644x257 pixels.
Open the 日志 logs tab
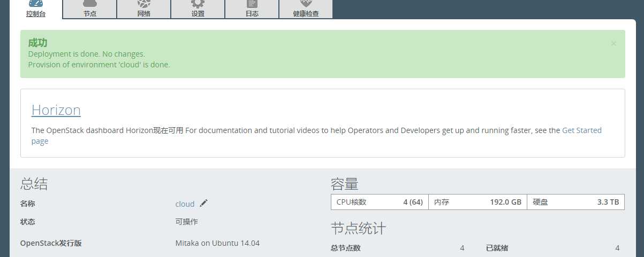252,9
